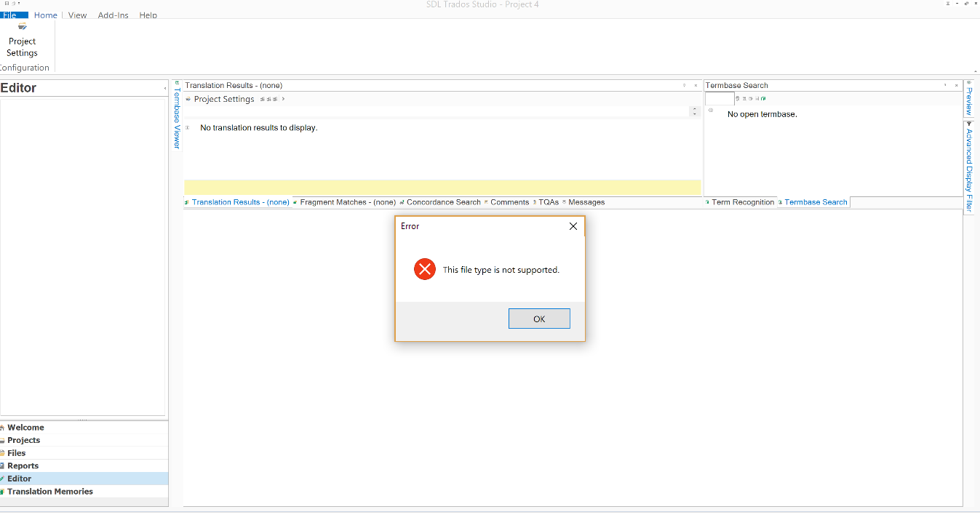Open the Termbase Search tab link
The width and height of the screenshot is (980, 520).
815,202
